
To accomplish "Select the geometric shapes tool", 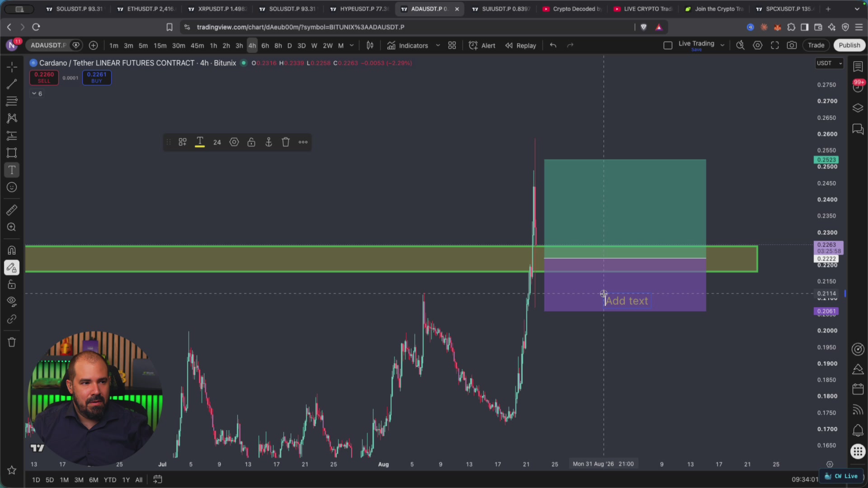I will (12, 153).
